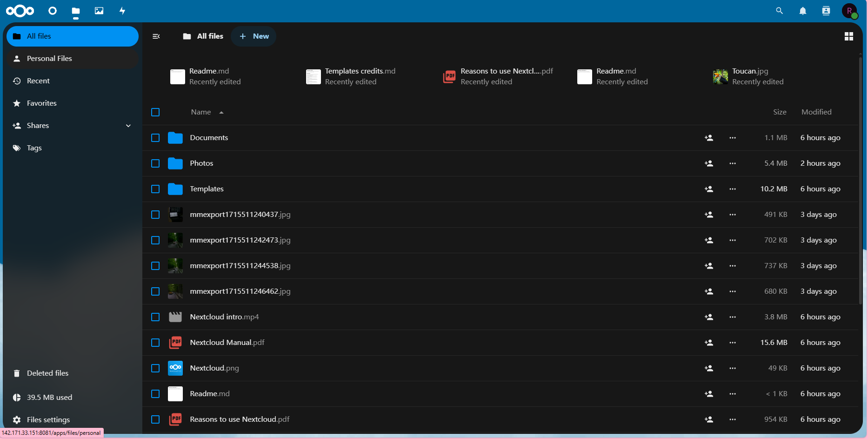Open the Photos app icon in header

point(99,11)
